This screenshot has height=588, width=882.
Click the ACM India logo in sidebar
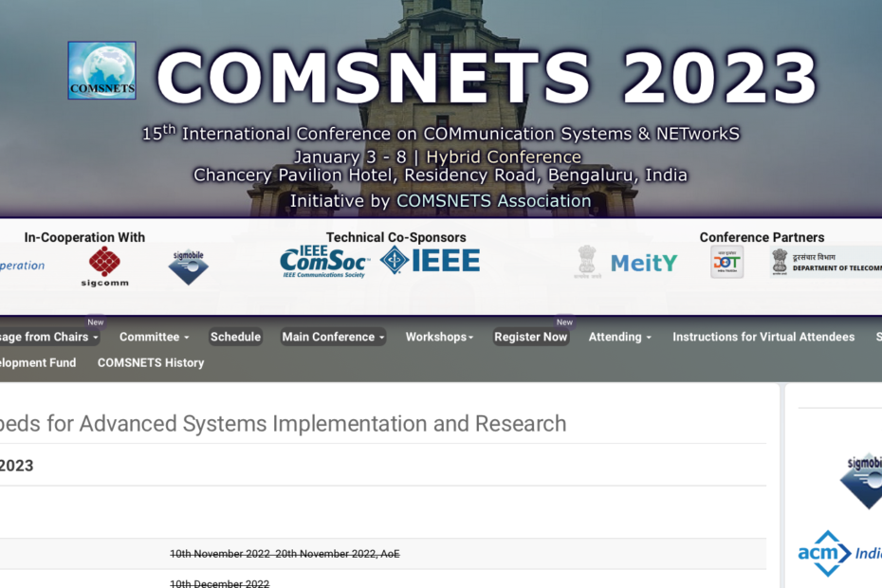tap(840, 554)
